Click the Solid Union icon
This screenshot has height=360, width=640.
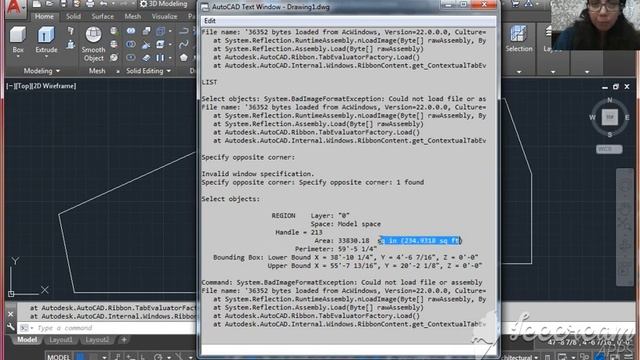click(131, 31)
